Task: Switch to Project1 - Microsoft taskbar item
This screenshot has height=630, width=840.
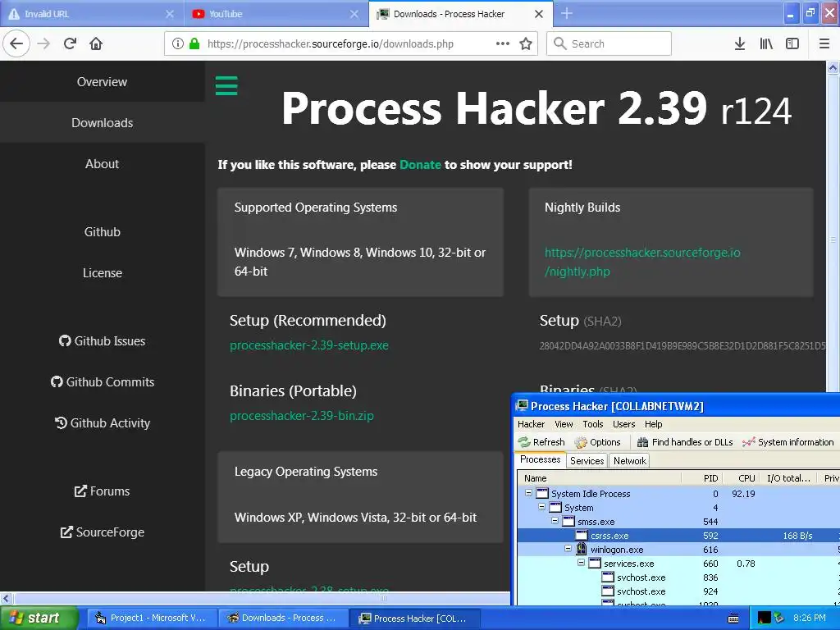Action: point(152,618)
